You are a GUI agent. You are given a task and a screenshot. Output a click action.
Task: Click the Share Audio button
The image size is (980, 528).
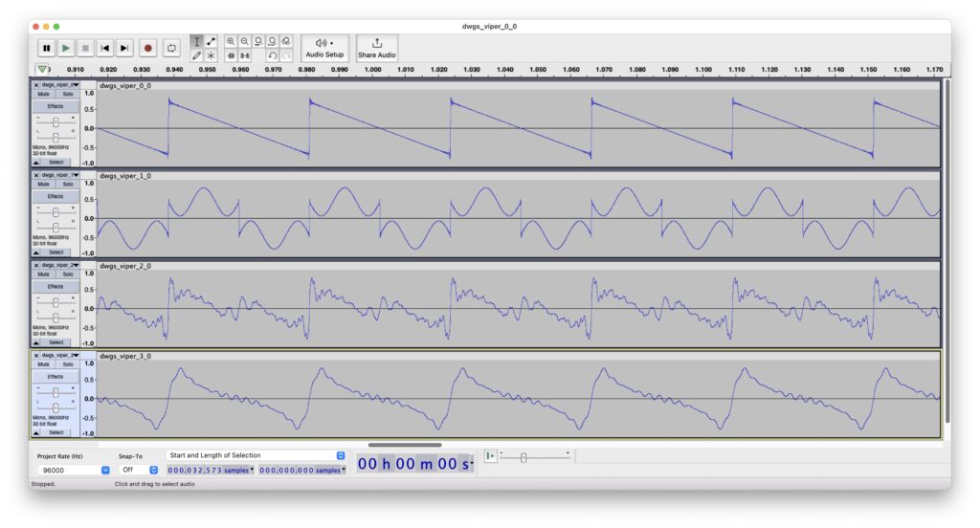377,48
